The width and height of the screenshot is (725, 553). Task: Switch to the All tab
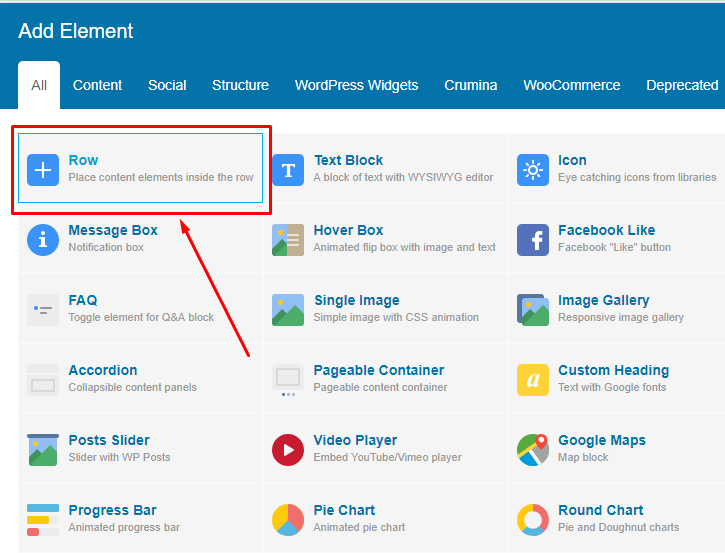point(39,85)
